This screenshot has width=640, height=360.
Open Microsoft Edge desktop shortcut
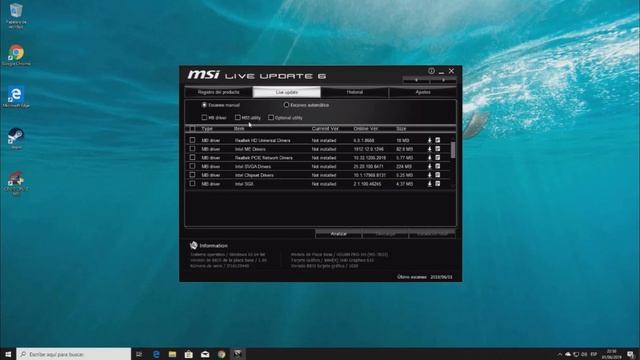coord(16,97)
